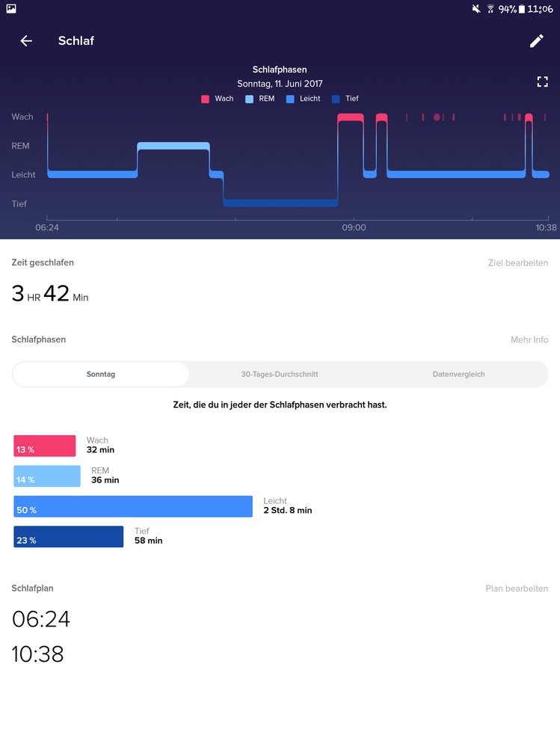Tap the image notification icon

[11, 9]
